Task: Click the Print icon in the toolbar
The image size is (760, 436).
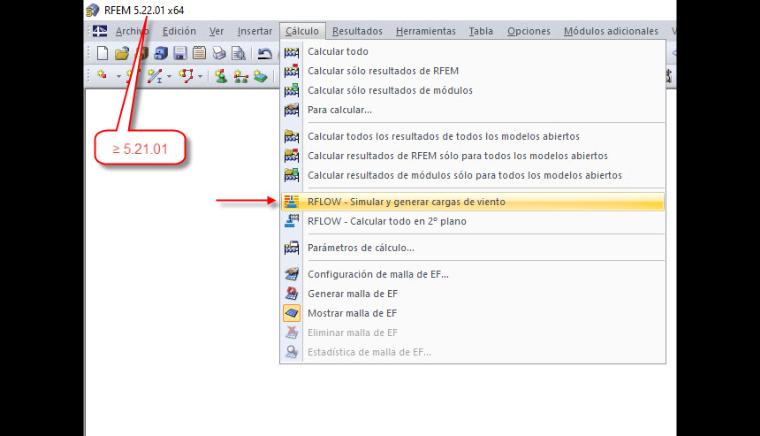Action: (x=219, y=53)
